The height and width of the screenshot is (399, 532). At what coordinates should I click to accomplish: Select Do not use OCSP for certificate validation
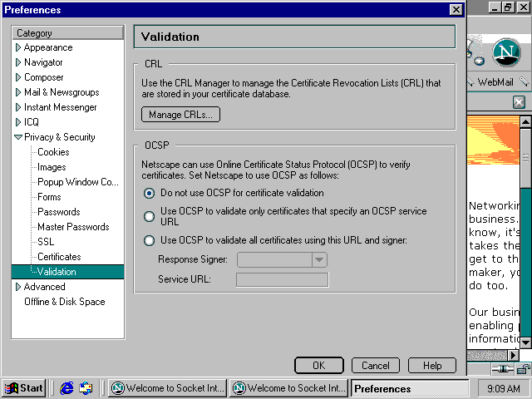coord(149,193)
